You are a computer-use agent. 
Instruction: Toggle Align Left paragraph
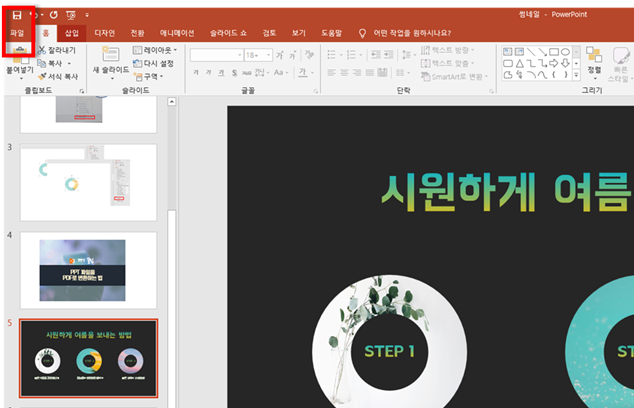(x=332, y=73)
